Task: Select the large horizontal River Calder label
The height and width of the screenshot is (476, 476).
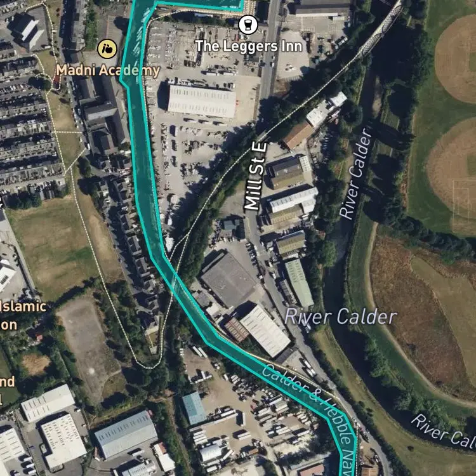Action: 341,316
